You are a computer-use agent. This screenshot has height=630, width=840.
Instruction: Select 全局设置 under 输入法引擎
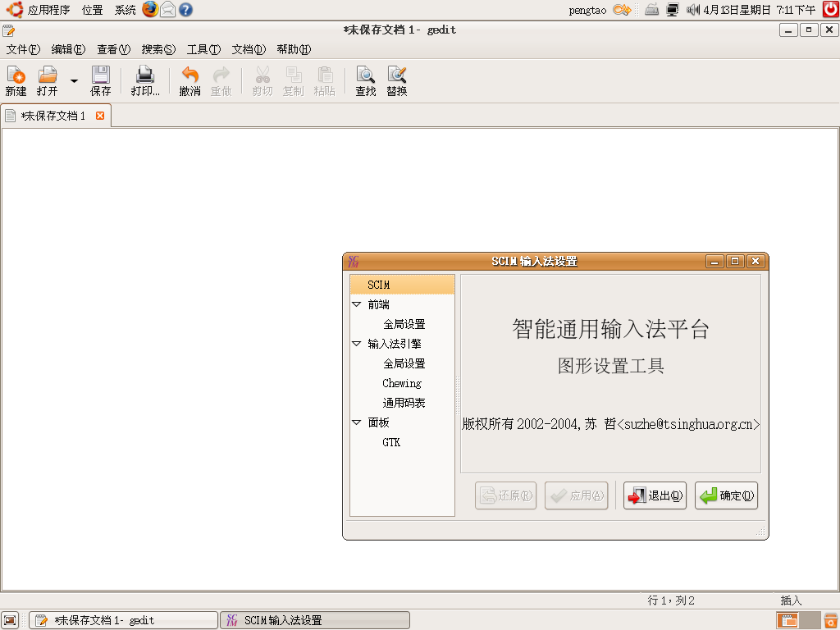[404, 363]
